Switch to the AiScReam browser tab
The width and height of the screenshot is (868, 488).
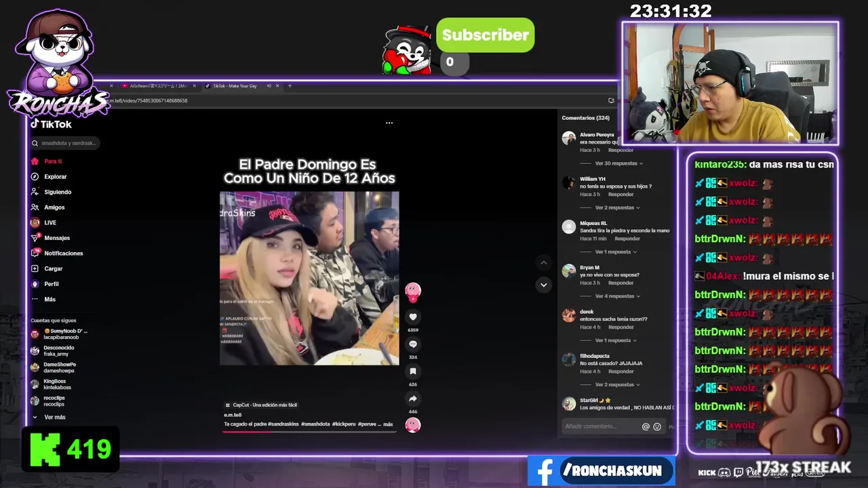(157, 86)
